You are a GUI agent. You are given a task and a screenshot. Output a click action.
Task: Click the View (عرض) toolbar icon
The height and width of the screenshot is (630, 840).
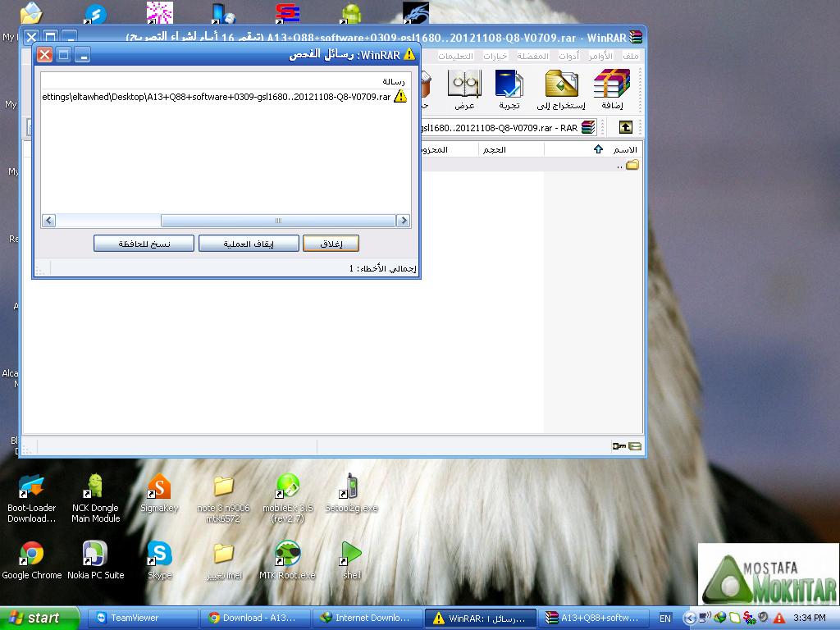[464, 89]
